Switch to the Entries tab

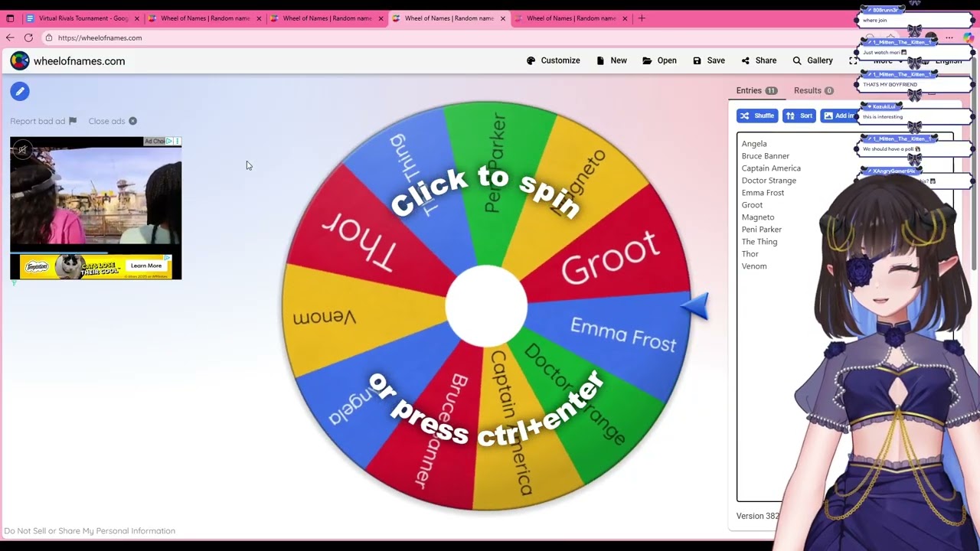click(756, 90)
